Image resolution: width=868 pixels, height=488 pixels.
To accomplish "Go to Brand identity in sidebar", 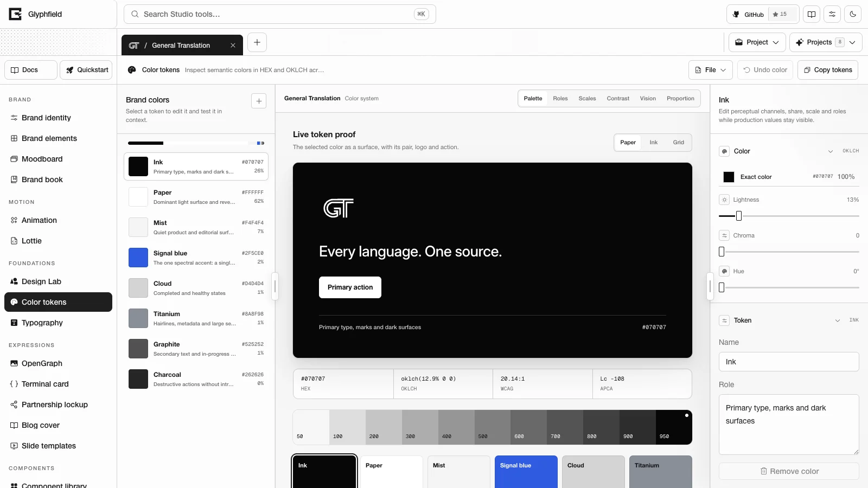I will [58, 118].
